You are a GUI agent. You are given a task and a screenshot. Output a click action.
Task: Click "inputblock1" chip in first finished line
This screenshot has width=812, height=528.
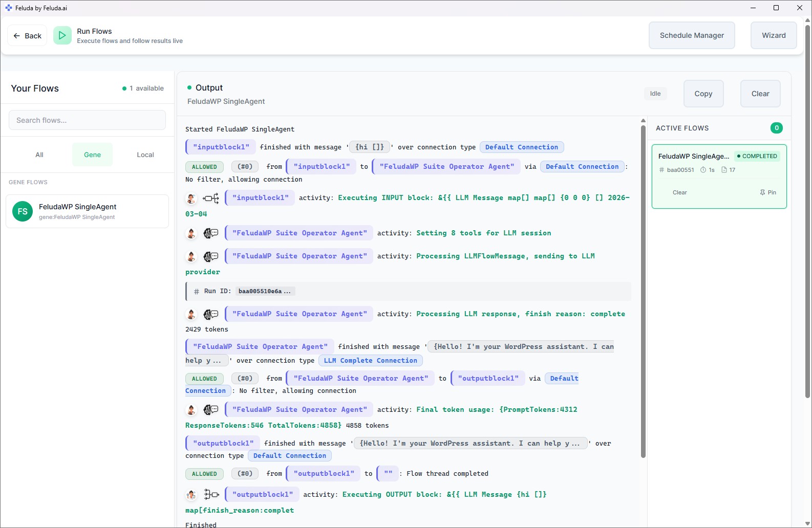[221, 147]
